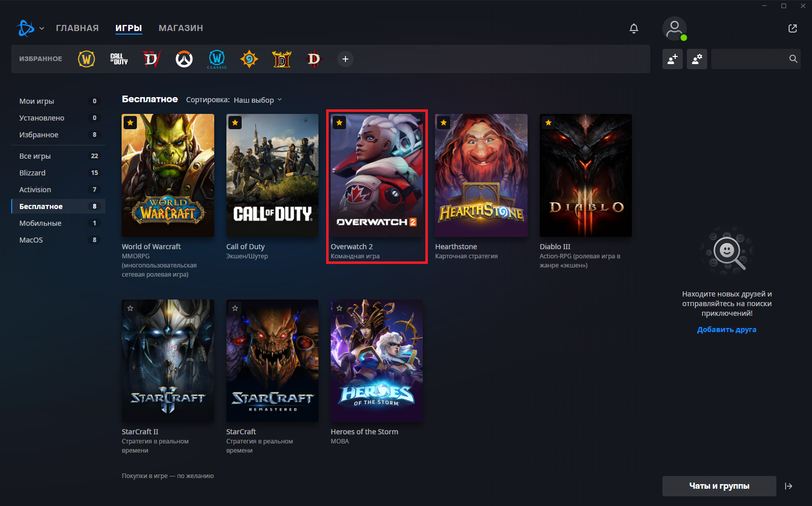Screen dimensions: 812x506
Task: Collapse the friends panel with arrow icon
Action: point(789,486)
